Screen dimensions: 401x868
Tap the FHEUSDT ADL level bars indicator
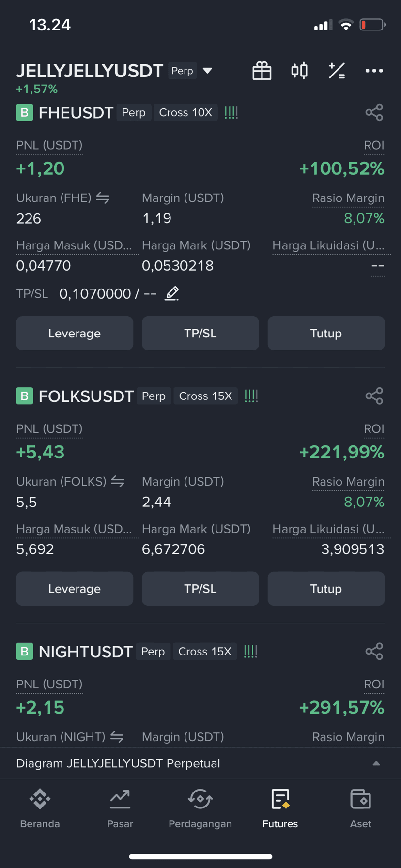coord(231,112)
